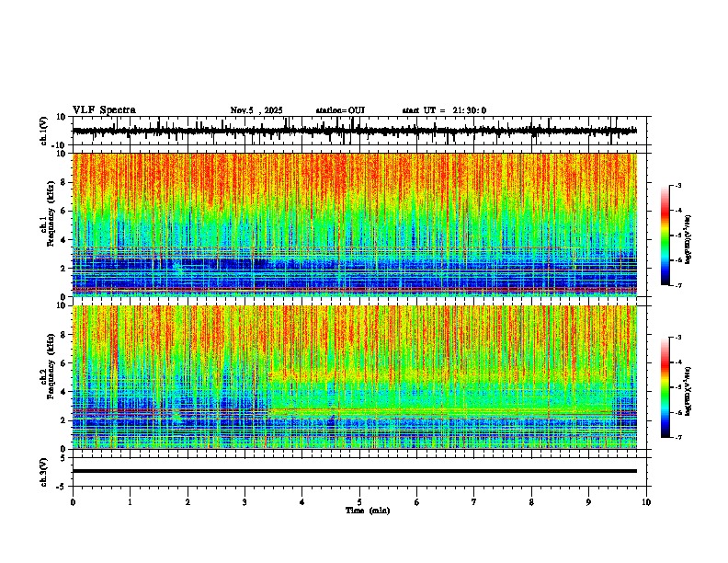Click inside the ch.2 spectrogram plot
The height and width of the screenshot is (563, 728).
354,377
